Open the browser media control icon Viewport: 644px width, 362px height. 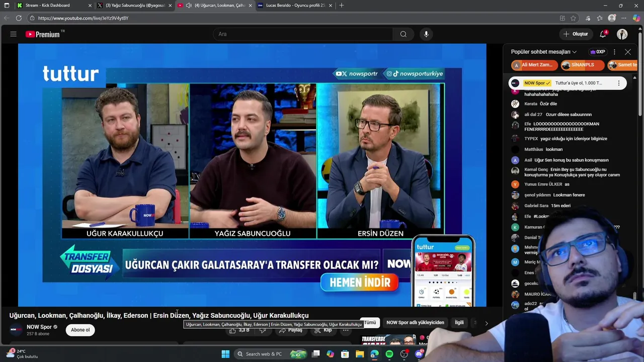click(x=588, y=18)
